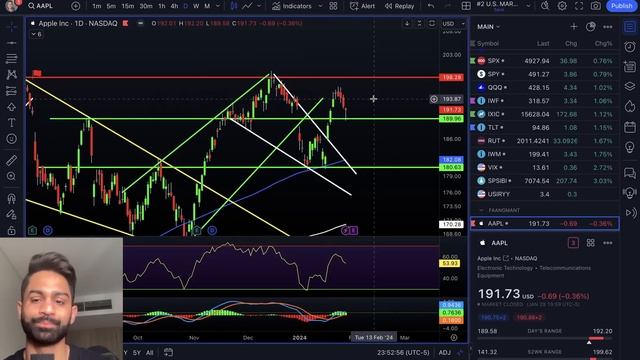Expand the timeframe dropdown arrow
This screenshot has width=640, height=360.
click(218, 6)
